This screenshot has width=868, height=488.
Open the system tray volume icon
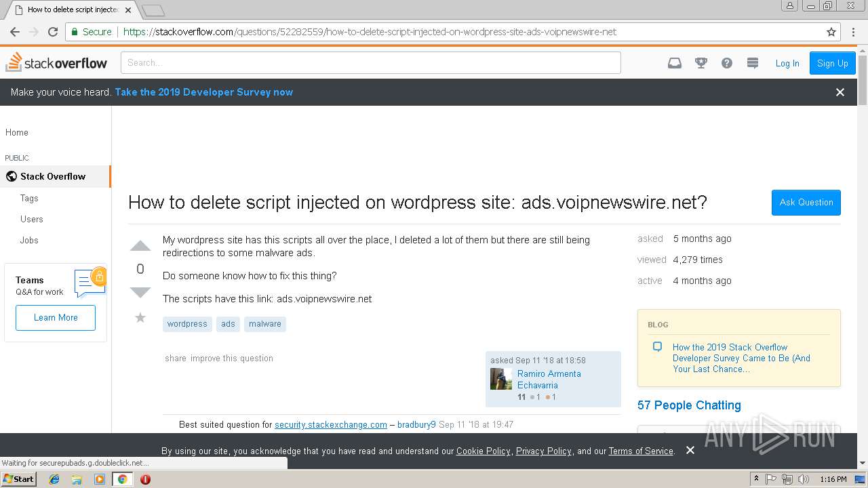(804, 479)
